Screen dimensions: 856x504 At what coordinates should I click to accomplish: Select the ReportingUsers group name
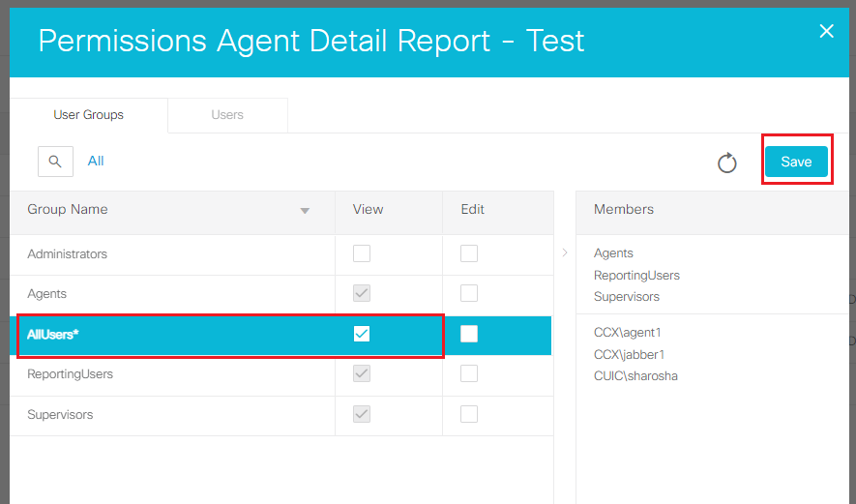pyautogui.click(x=70, y=374)
